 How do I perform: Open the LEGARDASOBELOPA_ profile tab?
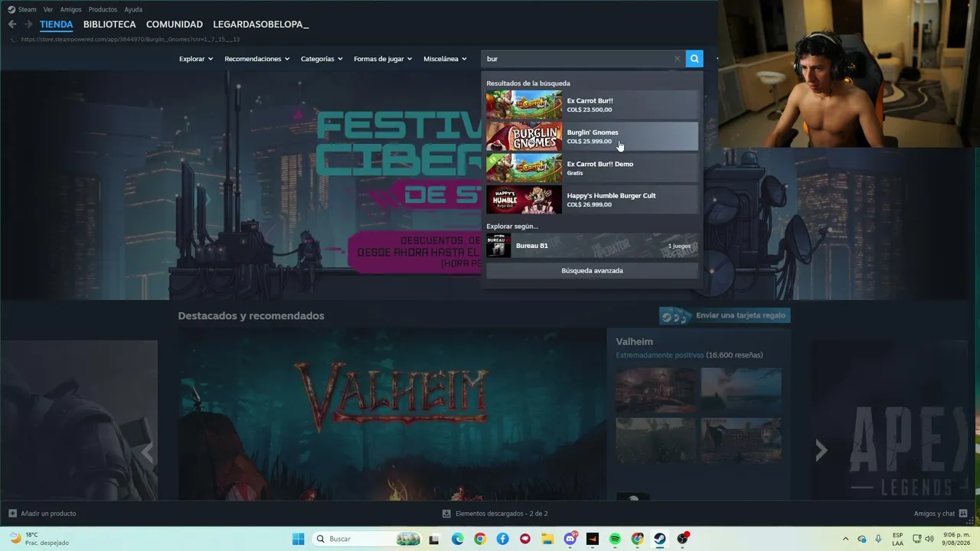click(261, 24)
